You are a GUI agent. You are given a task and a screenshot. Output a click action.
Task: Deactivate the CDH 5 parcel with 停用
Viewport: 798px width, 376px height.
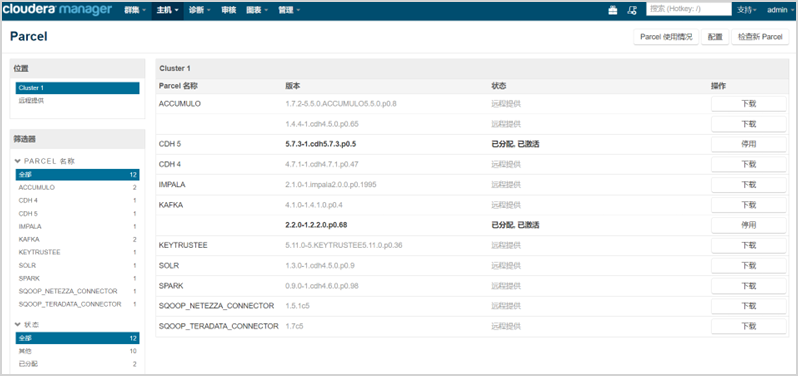(748, 144)
